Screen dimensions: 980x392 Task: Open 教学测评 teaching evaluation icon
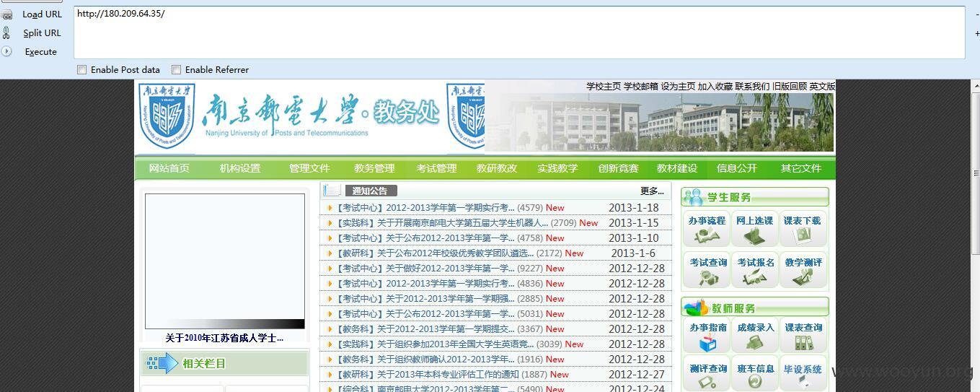click(x=803, y=271)
